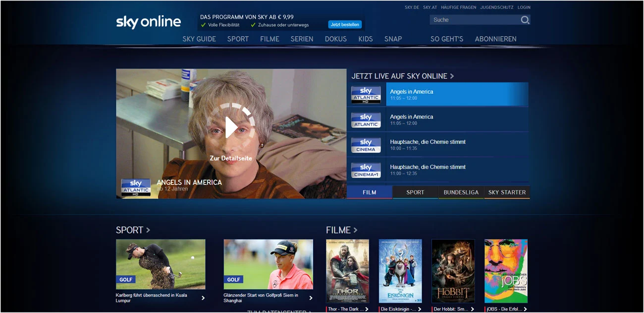This screenshot has height=313, width=644.
Task: Open the ABONNIEREN page
Action: coord(495,39)
